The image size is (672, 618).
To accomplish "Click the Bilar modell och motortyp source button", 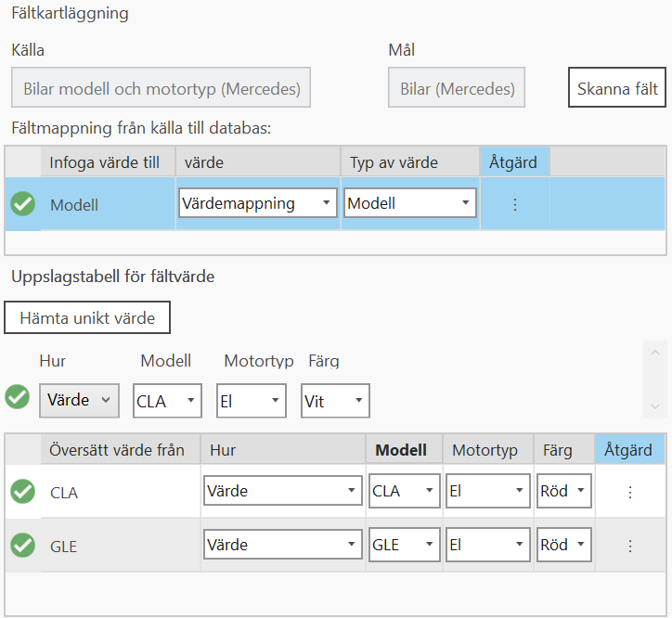I will pos(162,89).
